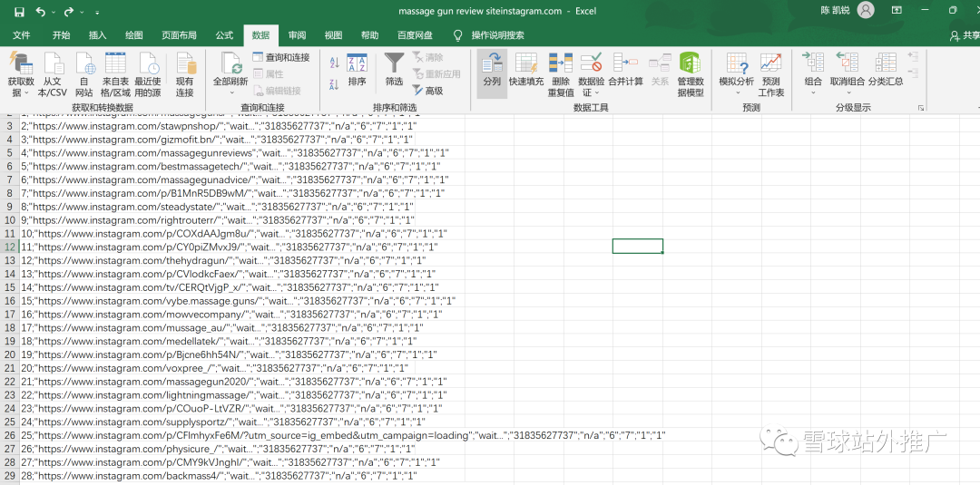Undo the last action
Screen dimensions: 980x485
tap(41, 11)
